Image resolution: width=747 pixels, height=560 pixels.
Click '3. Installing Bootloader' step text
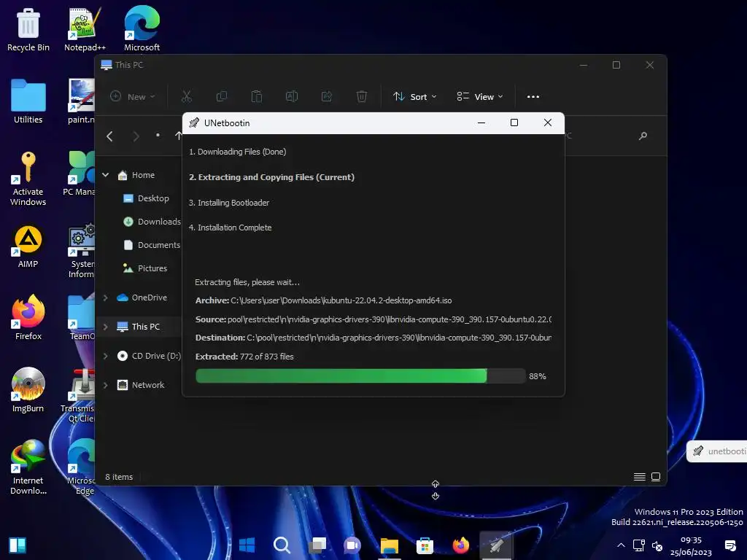228,203
